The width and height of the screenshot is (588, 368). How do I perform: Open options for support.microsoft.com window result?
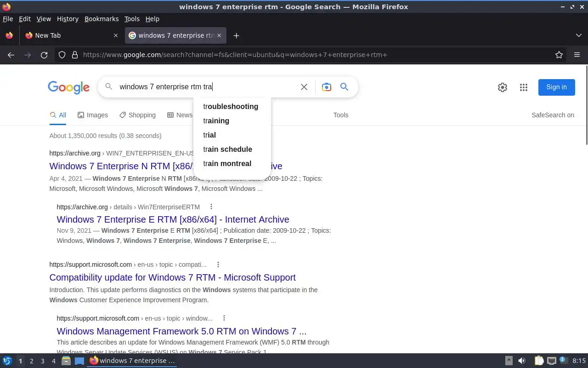(x=224, y=318)
